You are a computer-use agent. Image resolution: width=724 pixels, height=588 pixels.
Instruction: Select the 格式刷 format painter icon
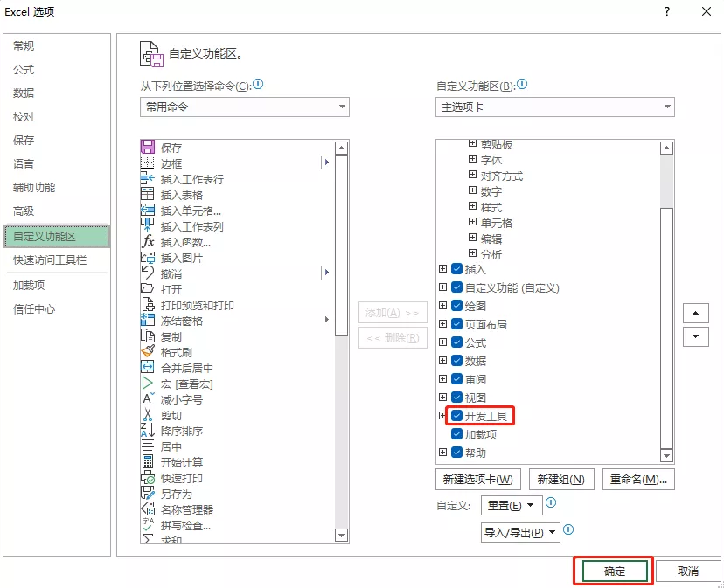coord(147,352)
